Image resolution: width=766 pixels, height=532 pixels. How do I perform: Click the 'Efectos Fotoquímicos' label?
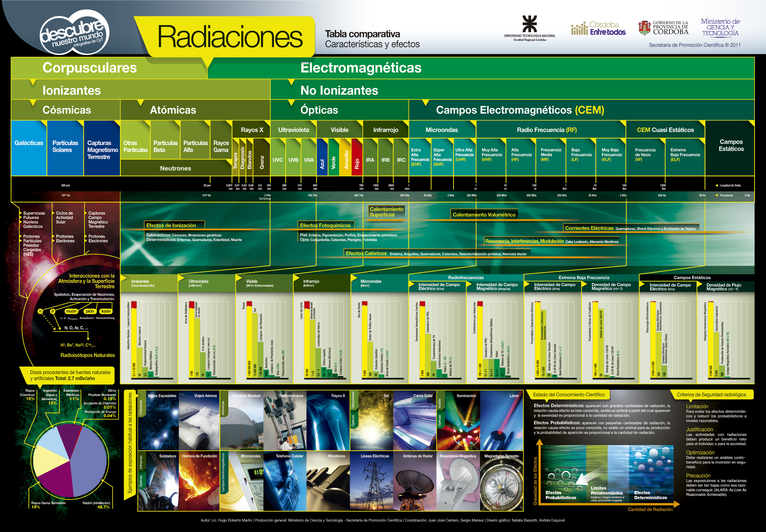326,225
